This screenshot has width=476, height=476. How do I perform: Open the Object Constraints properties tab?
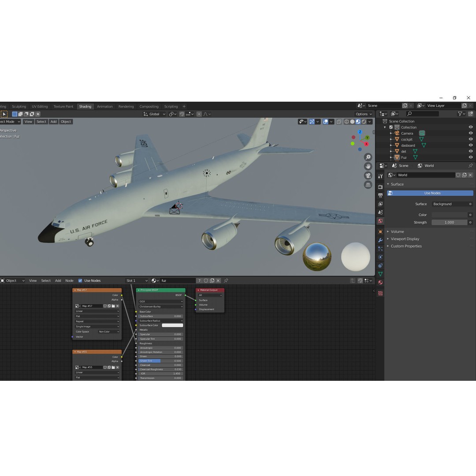380,266
